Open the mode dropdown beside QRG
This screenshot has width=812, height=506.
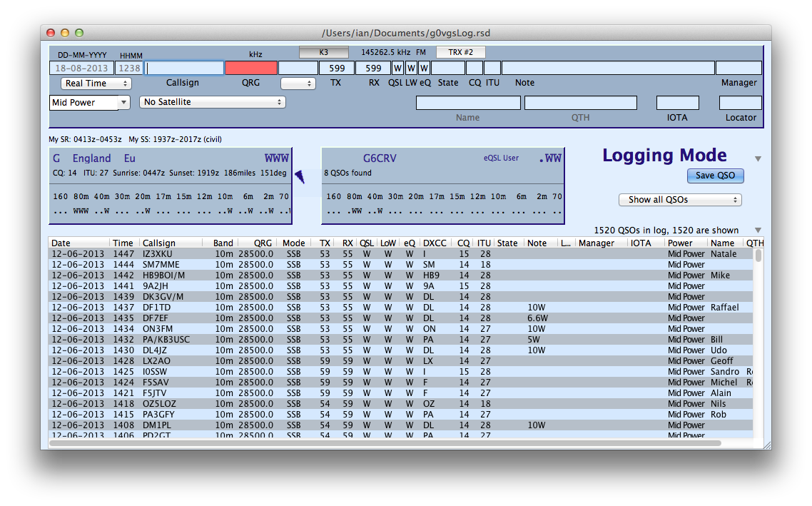(x=298, y=84)
